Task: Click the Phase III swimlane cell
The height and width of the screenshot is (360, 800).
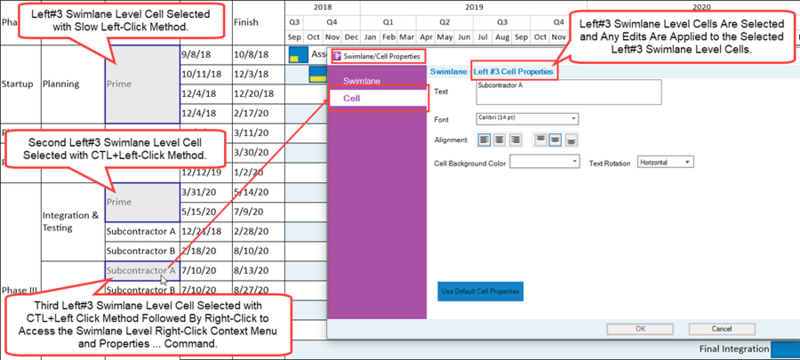Action: coord(20,290)
